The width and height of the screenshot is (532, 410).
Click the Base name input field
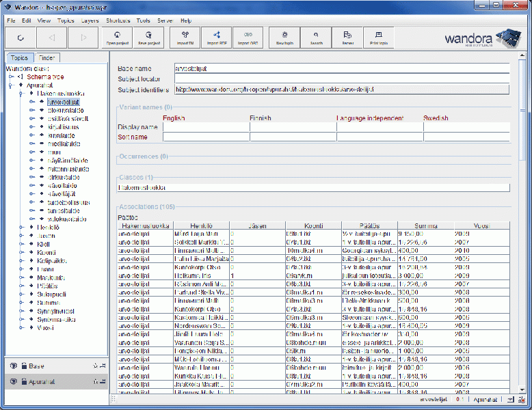pos(342,68)
